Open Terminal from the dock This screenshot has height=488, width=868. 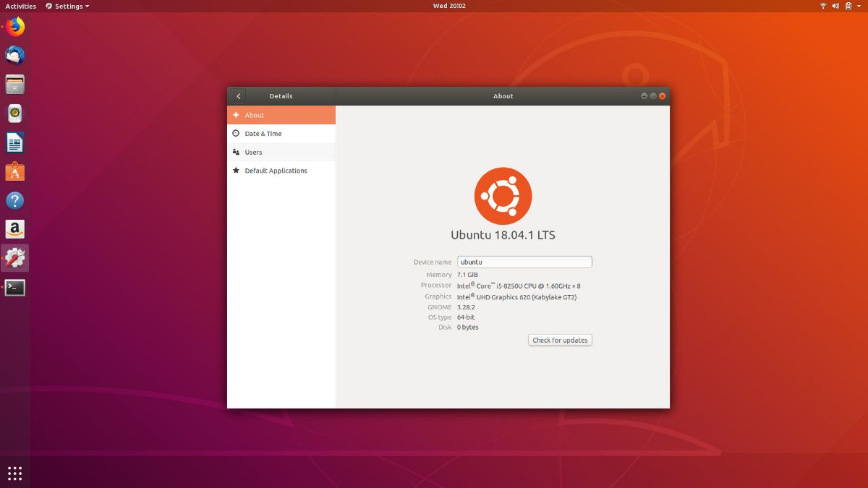tap(15, 288)
